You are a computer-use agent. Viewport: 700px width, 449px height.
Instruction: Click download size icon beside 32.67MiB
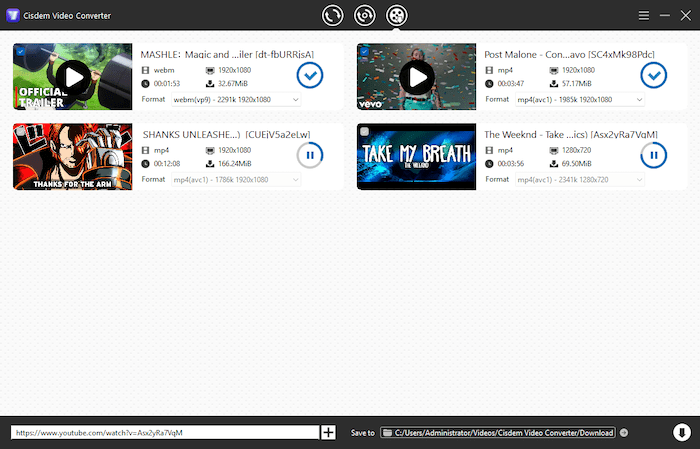tap(210, 83)
